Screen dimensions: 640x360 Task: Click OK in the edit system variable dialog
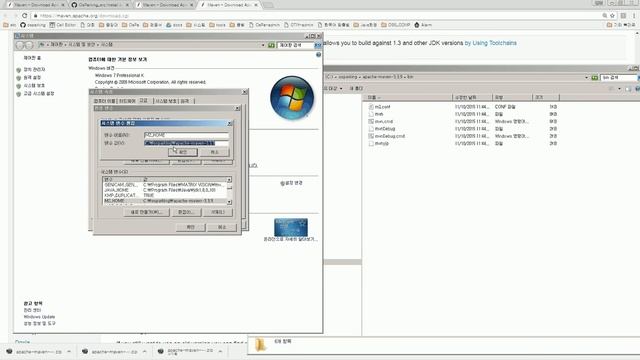(x=182, y=152)
